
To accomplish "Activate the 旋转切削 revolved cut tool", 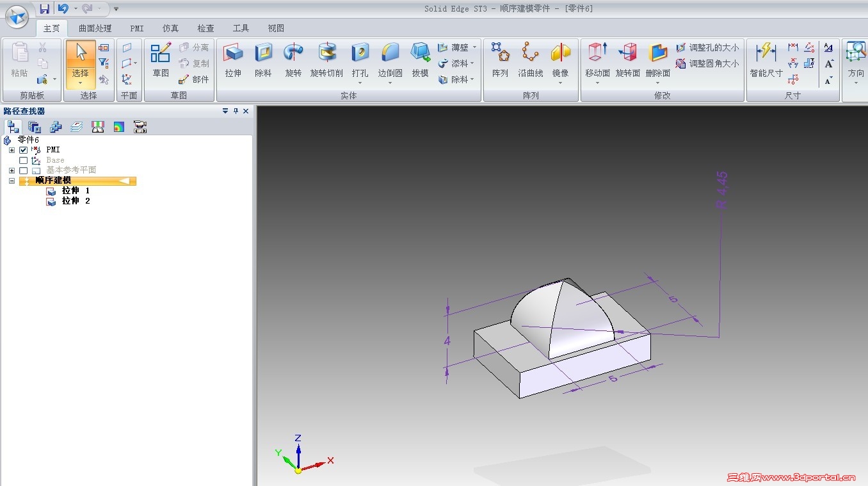I will click(326, 61).
